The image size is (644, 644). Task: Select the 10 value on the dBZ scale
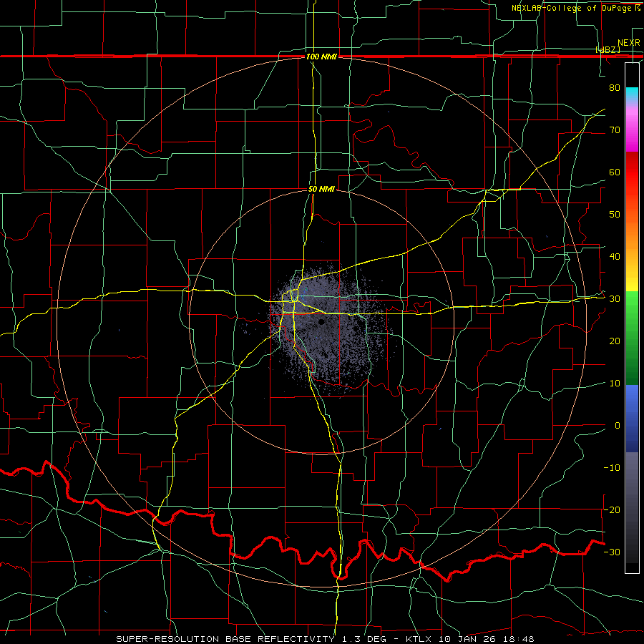point(615,384)
